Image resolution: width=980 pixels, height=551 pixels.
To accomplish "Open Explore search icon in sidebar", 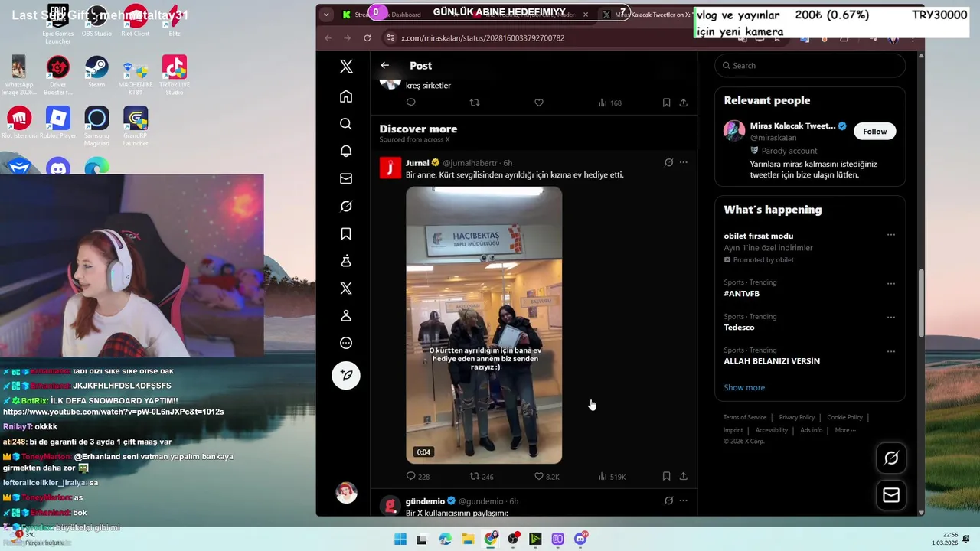I will tap(346, 124).
